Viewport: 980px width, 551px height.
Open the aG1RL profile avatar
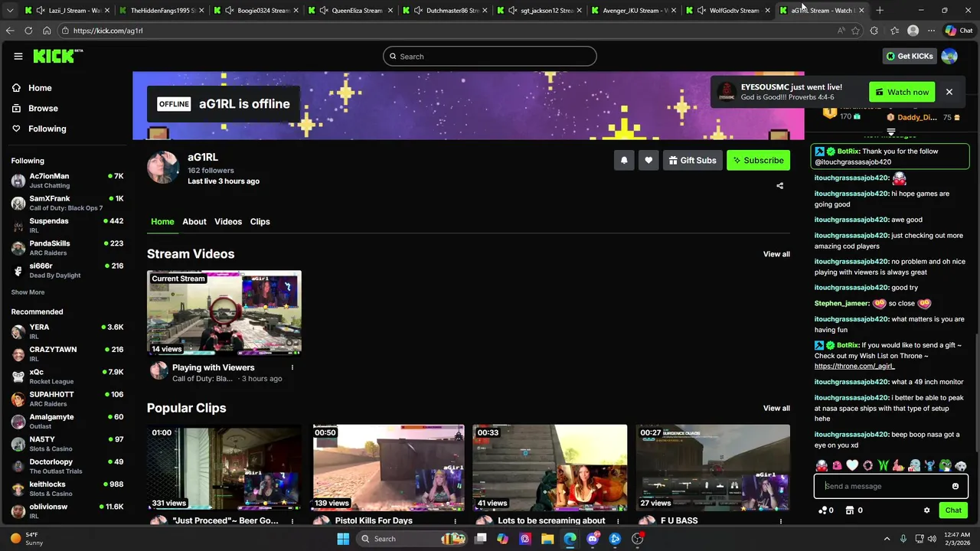(x=163, y=168)
